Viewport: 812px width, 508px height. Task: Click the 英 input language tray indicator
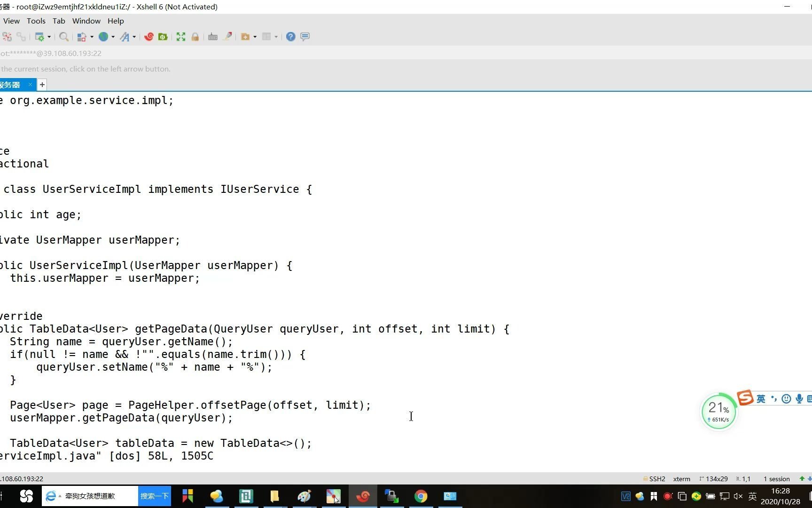(752, 496)
